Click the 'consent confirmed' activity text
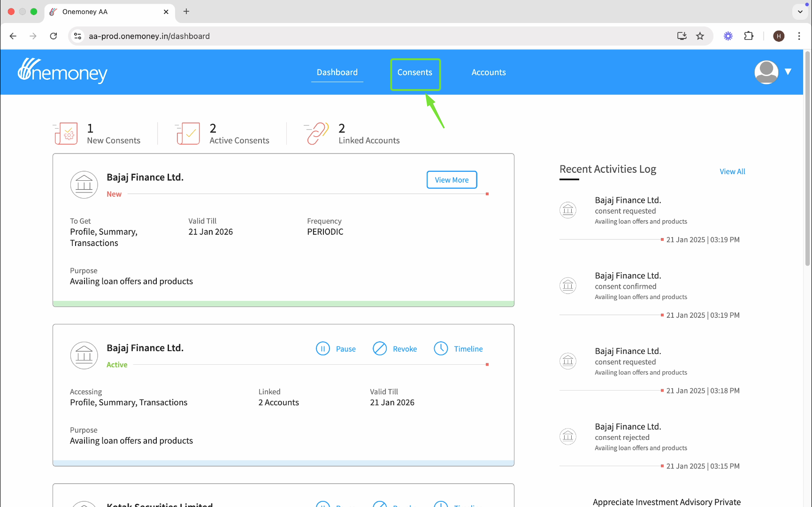This screenshot has height=507, width=812. pyautogui.click(x=626, y=287)
